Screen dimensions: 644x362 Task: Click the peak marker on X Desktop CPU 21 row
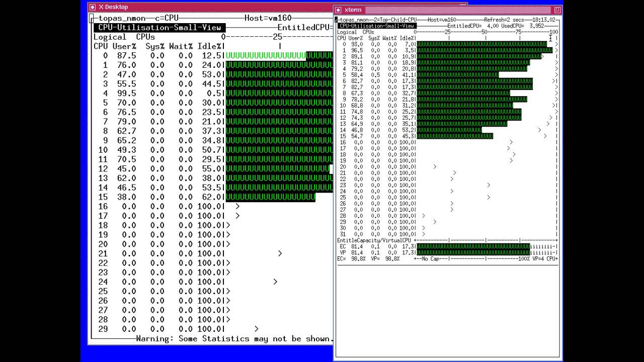pos(280,253)
